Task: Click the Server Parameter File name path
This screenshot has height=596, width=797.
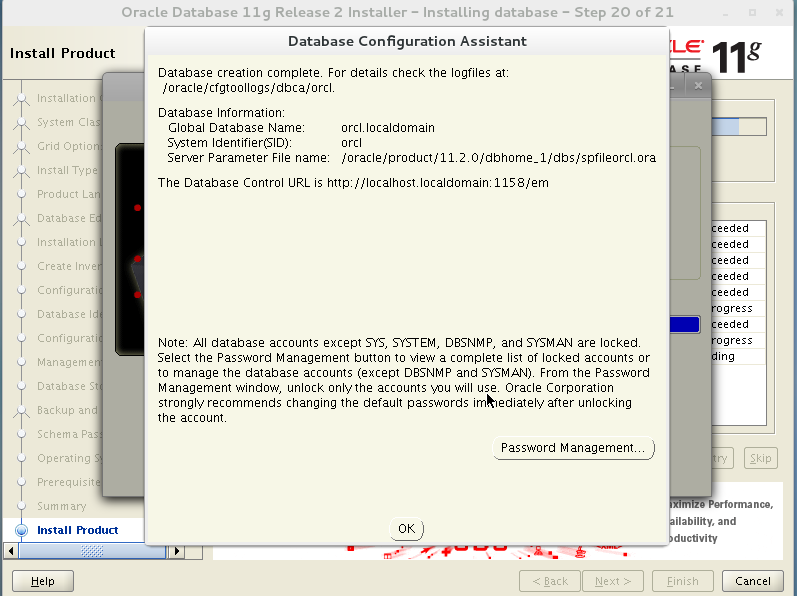Action: pos(498,158)
